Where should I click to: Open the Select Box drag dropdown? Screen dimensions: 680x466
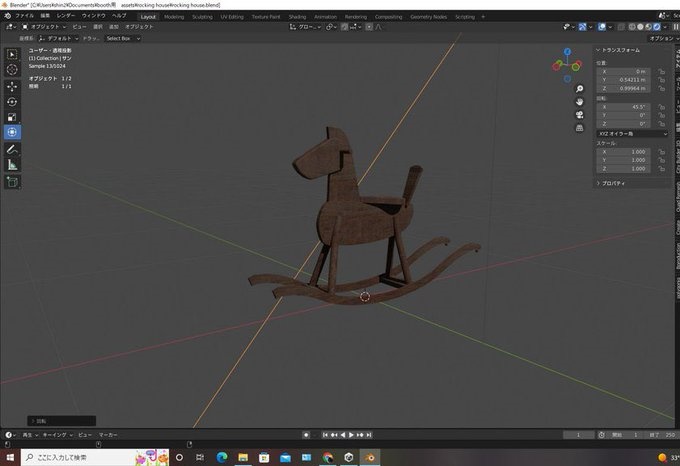pyautogui.click(x=123, y=39)
